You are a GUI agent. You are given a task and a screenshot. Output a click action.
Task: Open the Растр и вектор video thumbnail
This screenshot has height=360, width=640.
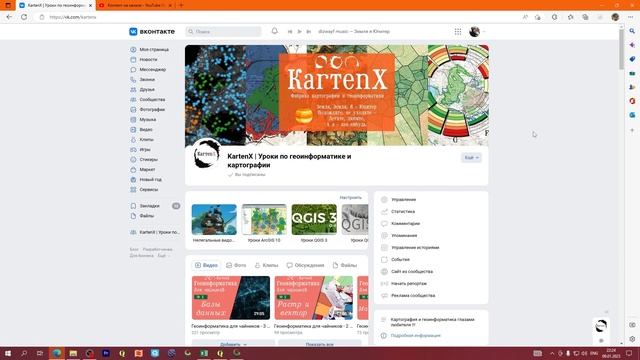(313, 298)
